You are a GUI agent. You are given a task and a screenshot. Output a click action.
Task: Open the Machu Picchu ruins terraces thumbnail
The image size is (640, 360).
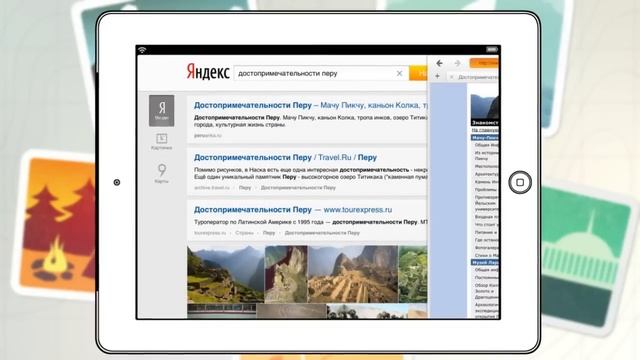353,274
